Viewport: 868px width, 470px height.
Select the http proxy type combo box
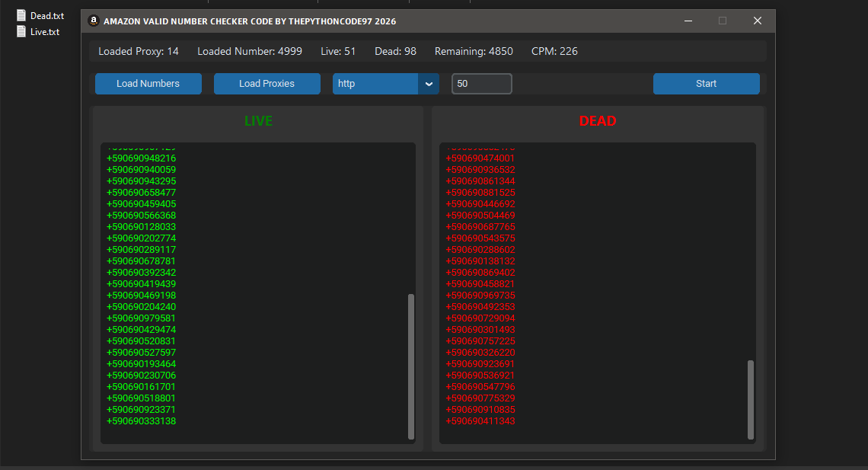[x=386, y=84]
